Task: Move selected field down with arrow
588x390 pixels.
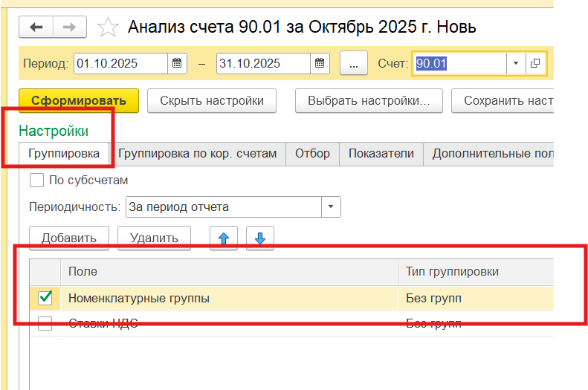Action: coord(259,238)
